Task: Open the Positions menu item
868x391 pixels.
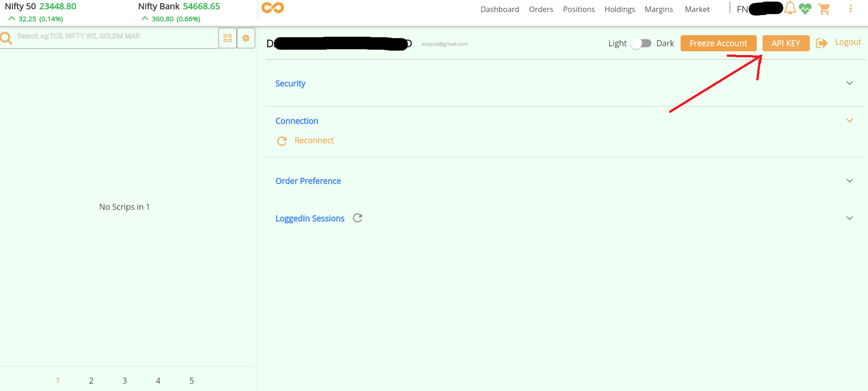Action: 579,9
